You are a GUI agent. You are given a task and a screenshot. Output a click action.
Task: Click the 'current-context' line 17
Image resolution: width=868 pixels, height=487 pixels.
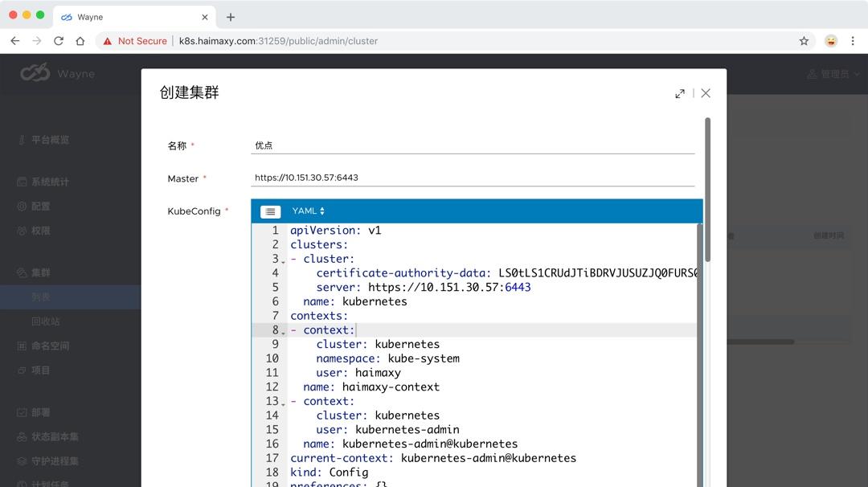coord(433,458)
